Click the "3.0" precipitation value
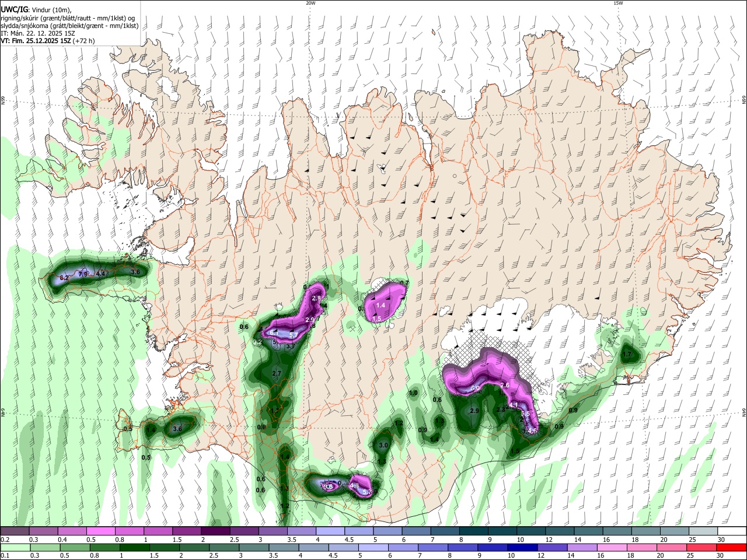Image resolution: width=747 pixels, height=560 pixels. [x=383, y=445]
